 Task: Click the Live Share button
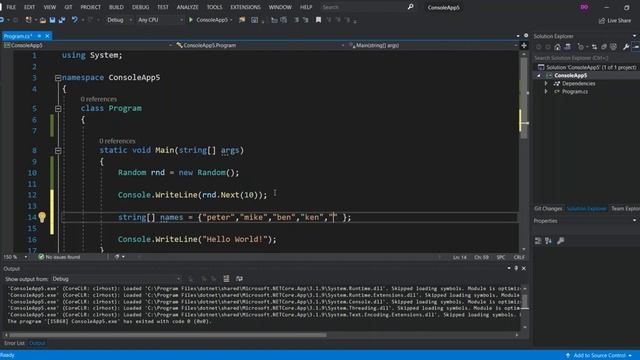click(615, 20)
